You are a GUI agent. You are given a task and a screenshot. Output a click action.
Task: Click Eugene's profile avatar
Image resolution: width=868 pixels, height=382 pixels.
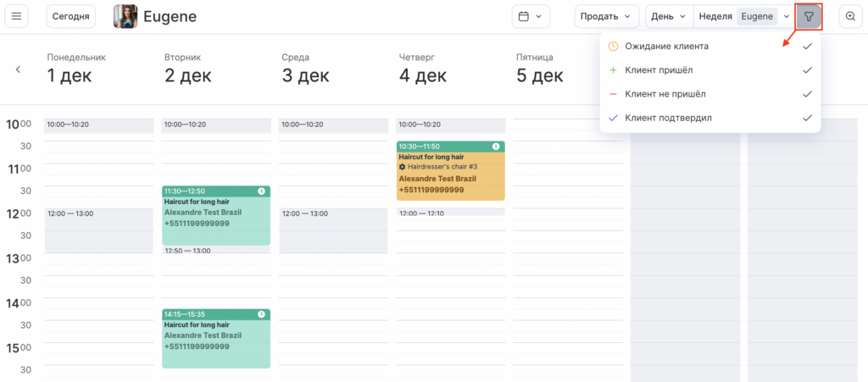[x=125, y=16]
